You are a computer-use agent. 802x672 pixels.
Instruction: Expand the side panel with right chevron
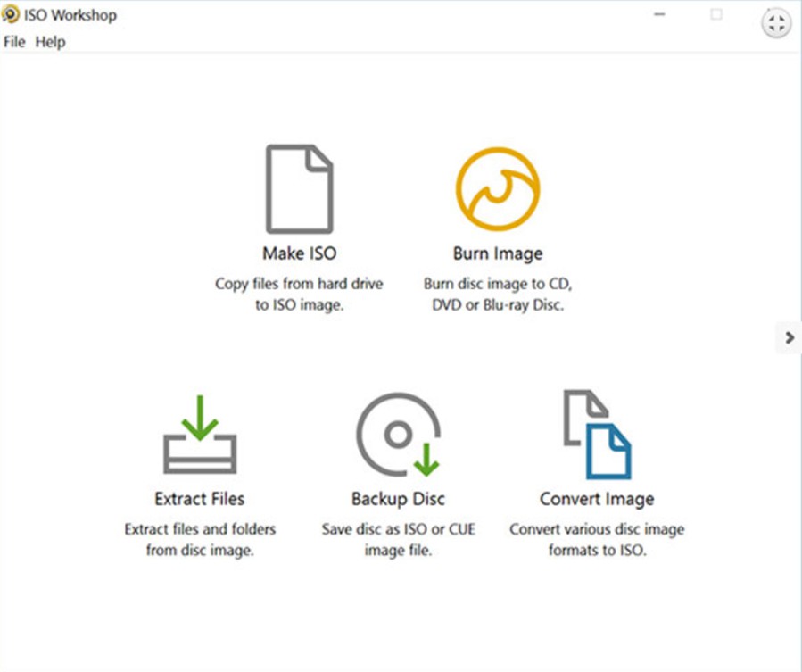tap(789, 337)
